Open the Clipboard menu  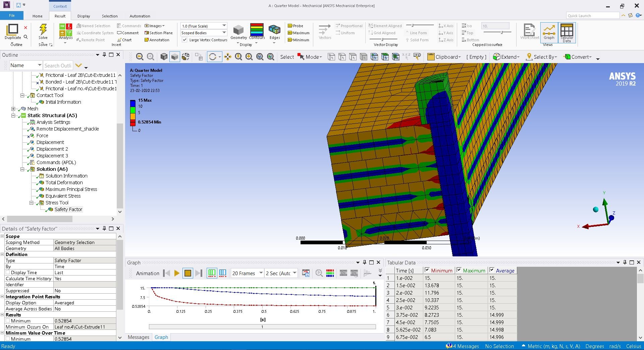444,57
